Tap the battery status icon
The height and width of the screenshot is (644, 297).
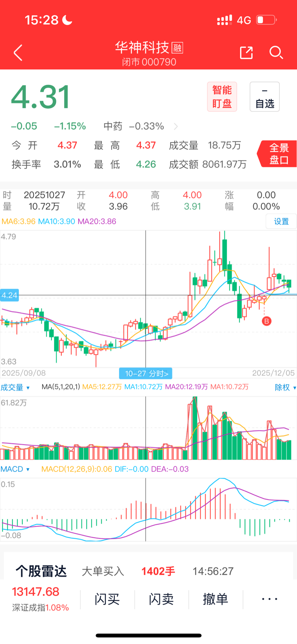click(266, 20)
